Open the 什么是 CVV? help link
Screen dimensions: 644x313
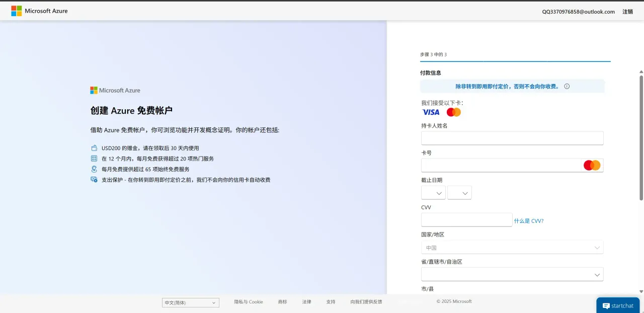tap(529, 221)
